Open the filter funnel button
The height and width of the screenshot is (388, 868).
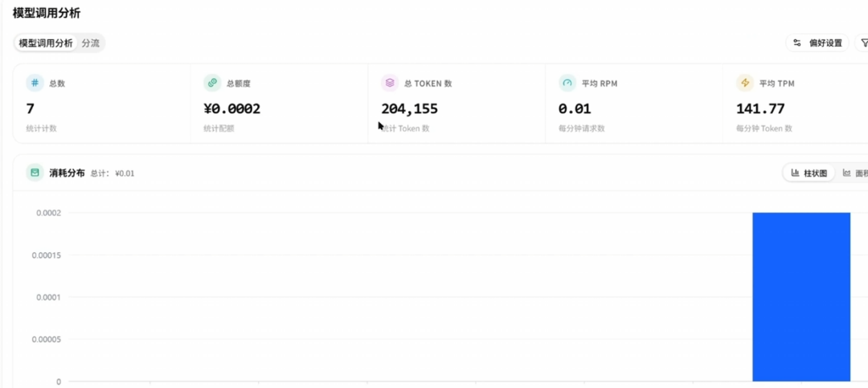862,43
